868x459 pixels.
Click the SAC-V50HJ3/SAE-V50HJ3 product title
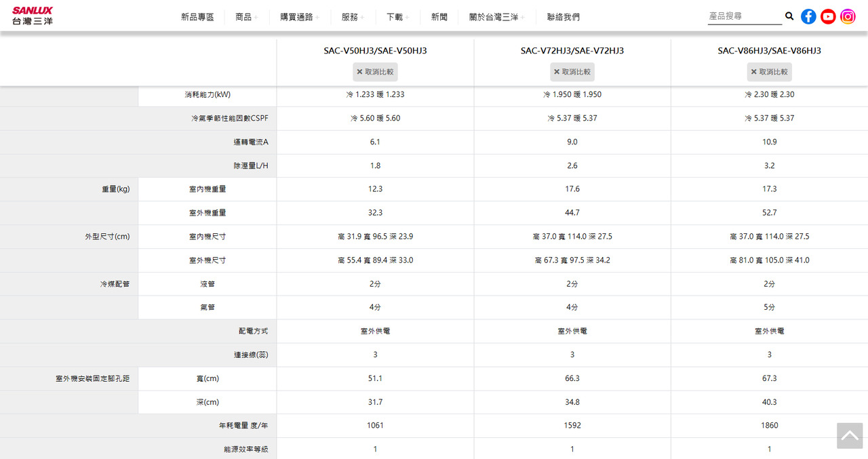[x=375, y=51]
